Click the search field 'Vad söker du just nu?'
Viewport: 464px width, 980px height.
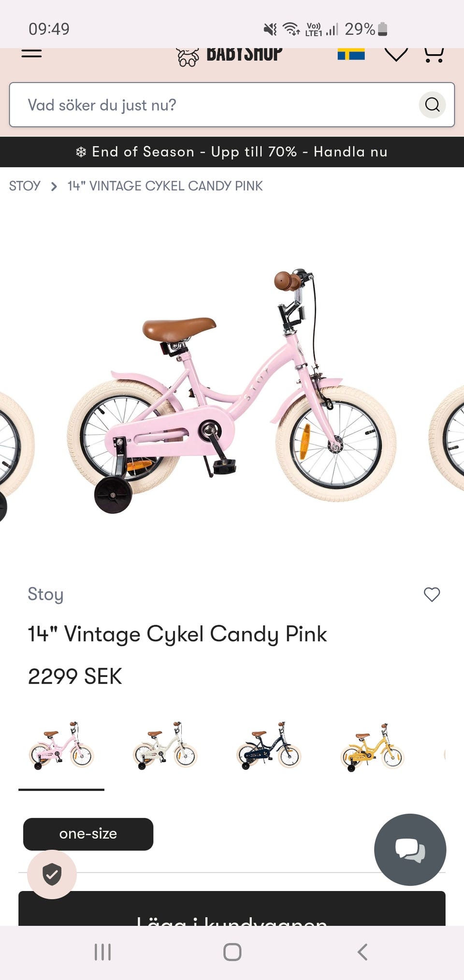[213, 105]
